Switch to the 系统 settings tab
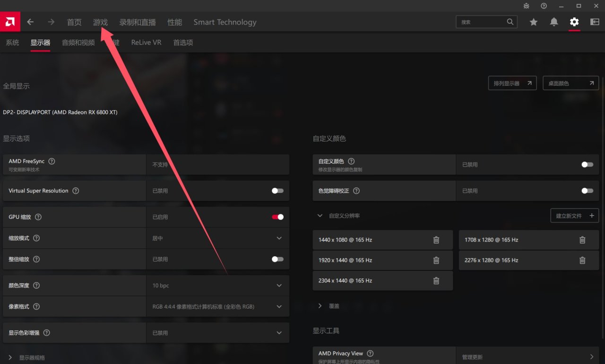 [12, 43]
